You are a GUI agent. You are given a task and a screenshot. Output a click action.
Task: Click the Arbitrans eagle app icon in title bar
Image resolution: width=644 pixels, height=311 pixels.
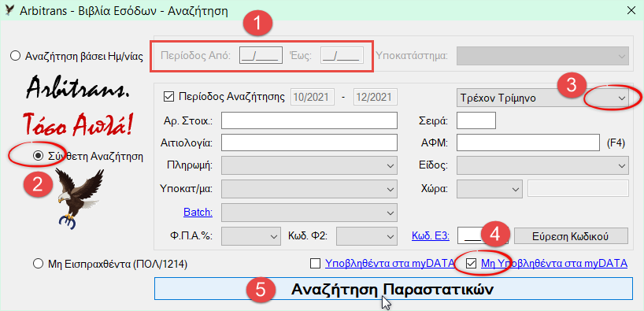pos(9,10)
